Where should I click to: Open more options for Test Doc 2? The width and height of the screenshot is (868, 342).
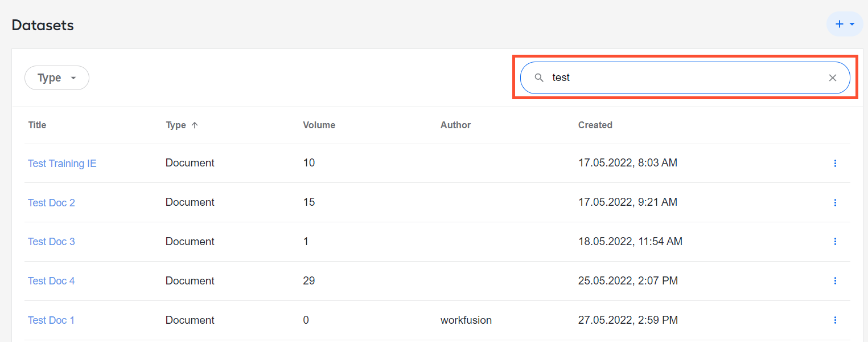click(835, 202)
